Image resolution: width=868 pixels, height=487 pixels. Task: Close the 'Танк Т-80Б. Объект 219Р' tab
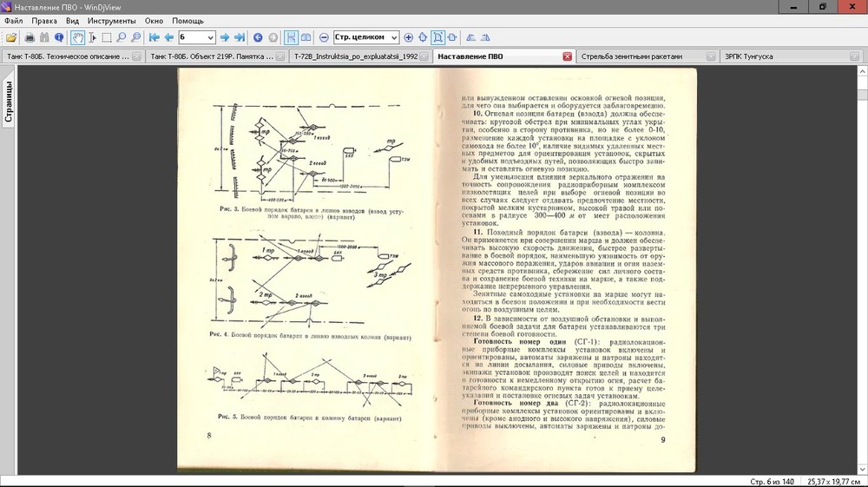[280, 56]
